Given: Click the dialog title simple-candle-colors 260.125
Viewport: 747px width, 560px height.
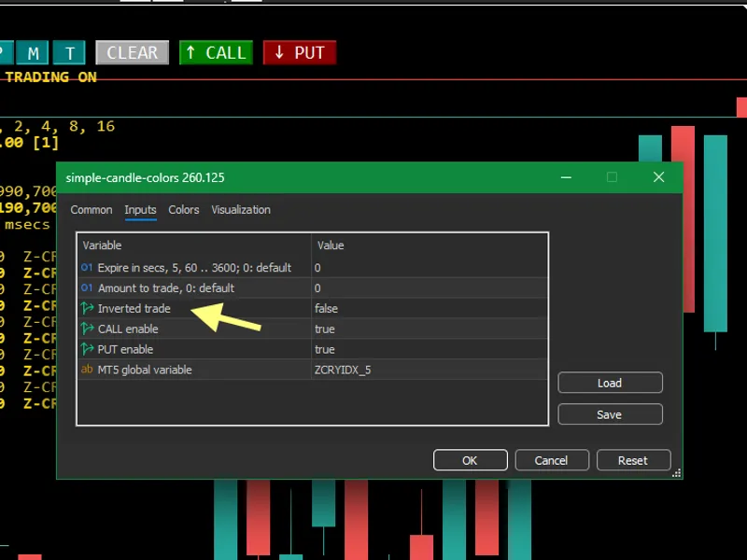Looking at the screenshot, I should pos(145,177).
